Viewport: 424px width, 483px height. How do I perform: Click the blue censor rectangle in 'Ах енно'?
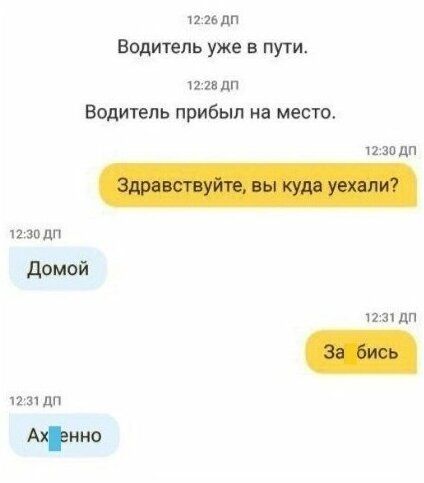(x=55, y=438)
